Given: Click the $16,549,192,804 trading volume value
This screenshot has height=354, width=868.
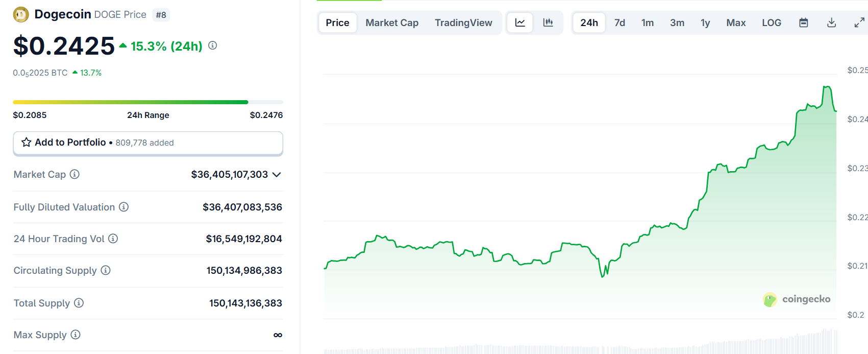Looking at the screenshot, I should (244, 239).
